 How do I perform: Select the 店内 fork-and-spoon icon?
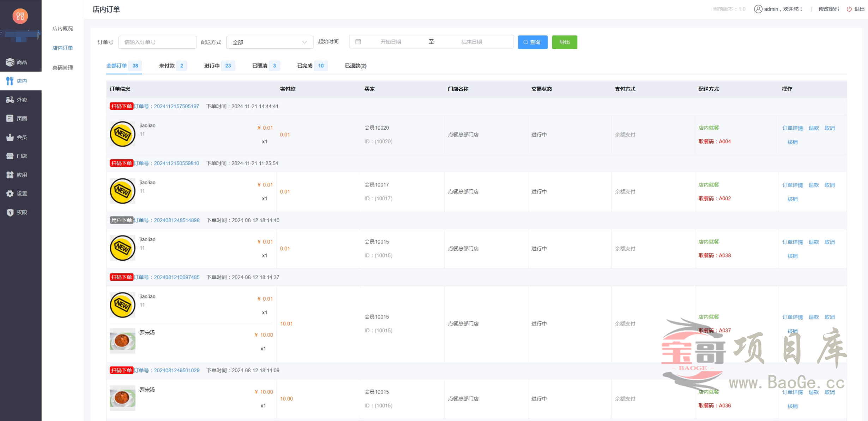pyautogui.click(x=10, y=81)
